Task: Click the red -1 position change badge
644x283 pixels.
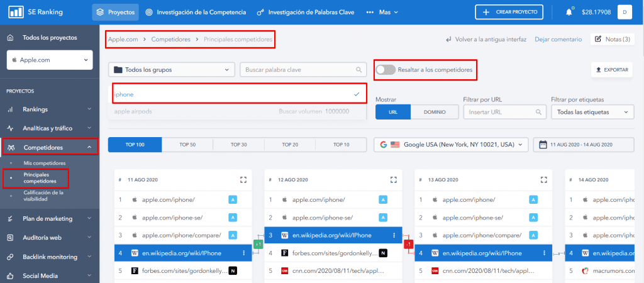Action: point(408,245)
